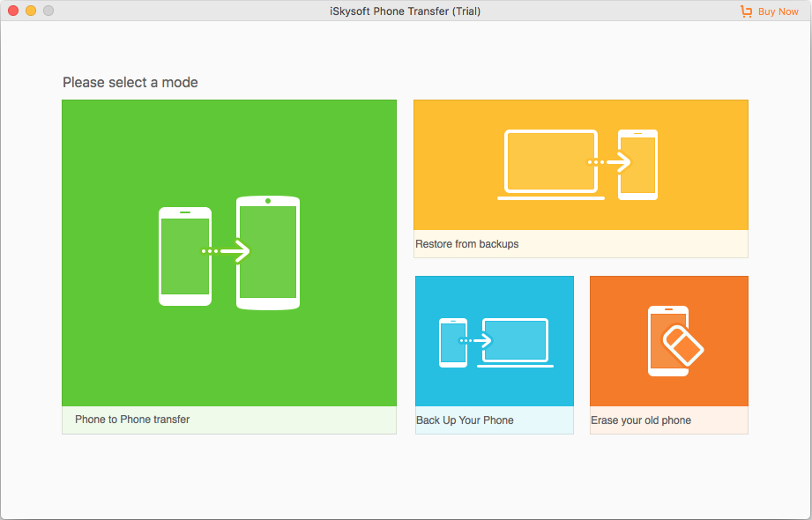Click the 'iSkysoft Phone Transfer (Trial)' window title

pyautogui.click(x=405, y=11)
